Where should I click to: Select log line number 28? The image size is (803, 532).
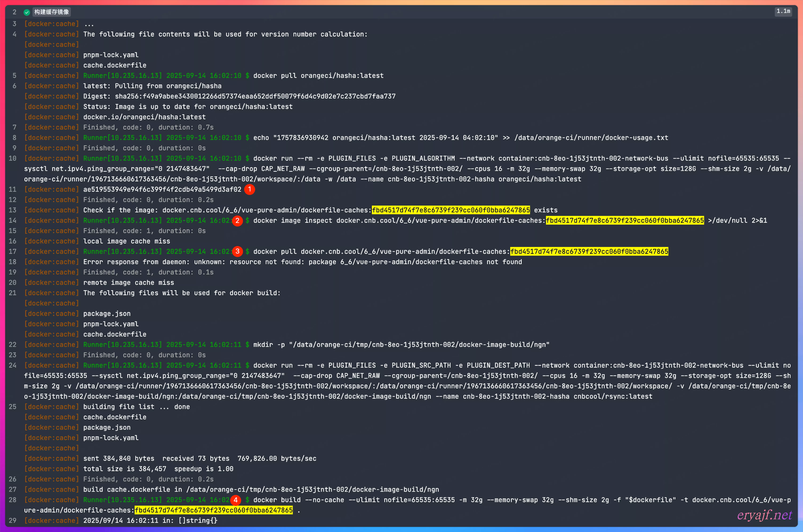coord(13,500)
